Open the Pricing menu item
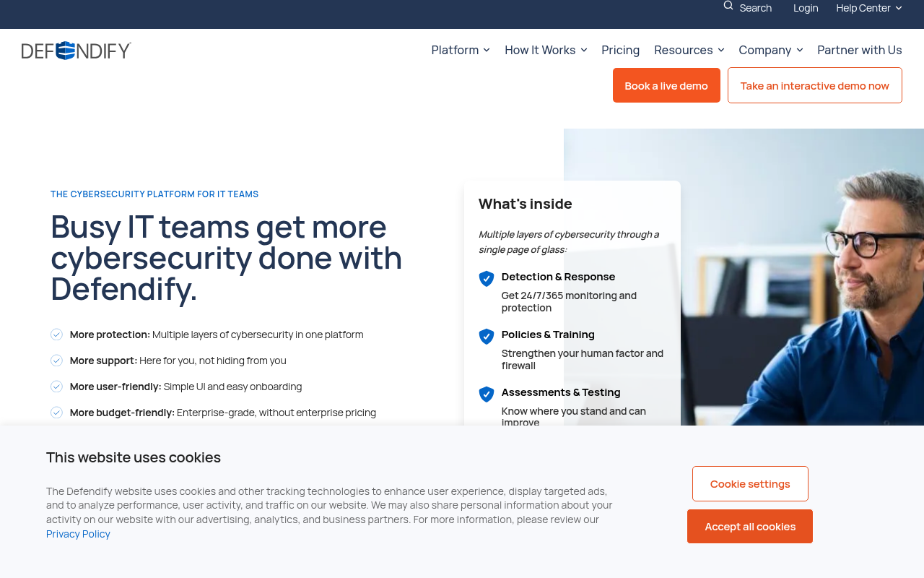This screenshot has width=924, height=578. (621, 50)
